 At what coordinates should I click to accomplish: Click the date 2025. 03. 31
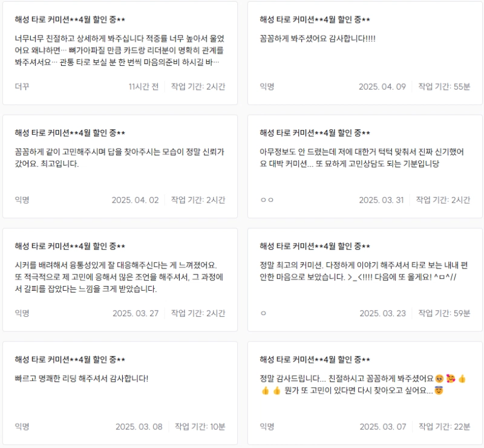click(x=381, y=200)
